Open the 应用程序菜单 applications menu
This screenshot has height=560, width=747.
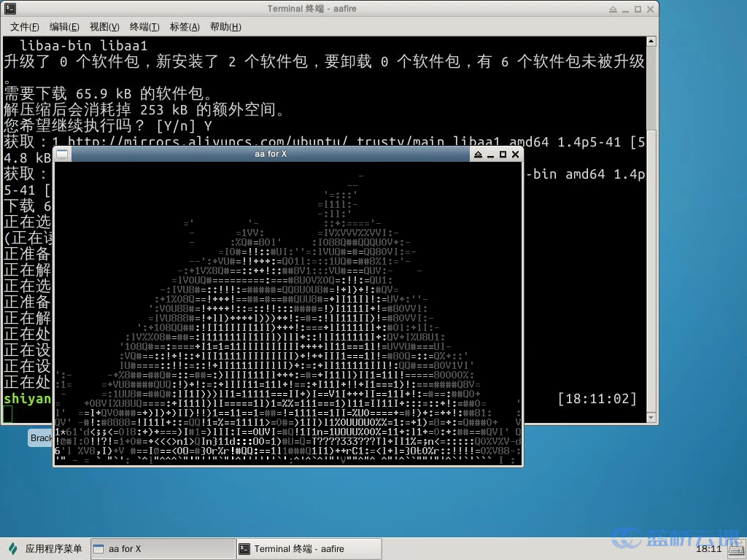point(46,548)
